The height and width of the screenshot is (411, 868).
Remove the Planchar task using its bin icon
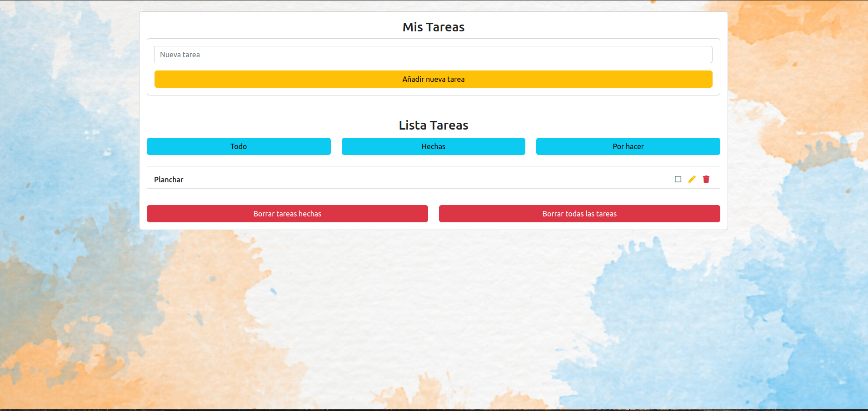coord(706,179)
